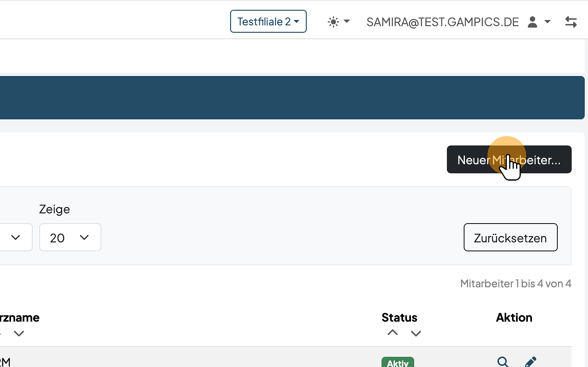The height and width of the screenshot is (367, 588).
Task: Click the Zurücksetzen button
Action: pos(510,237)
